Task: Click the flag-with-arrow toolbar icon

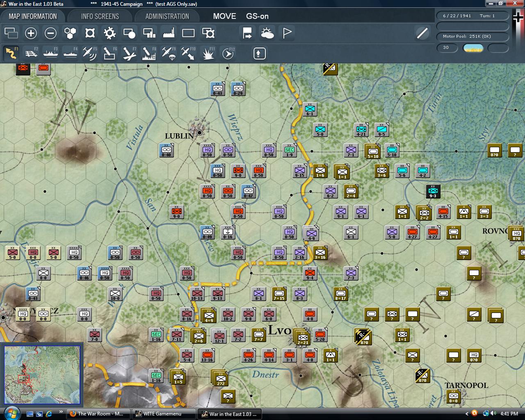Action: pyautogui.click(x=247, y=33)
